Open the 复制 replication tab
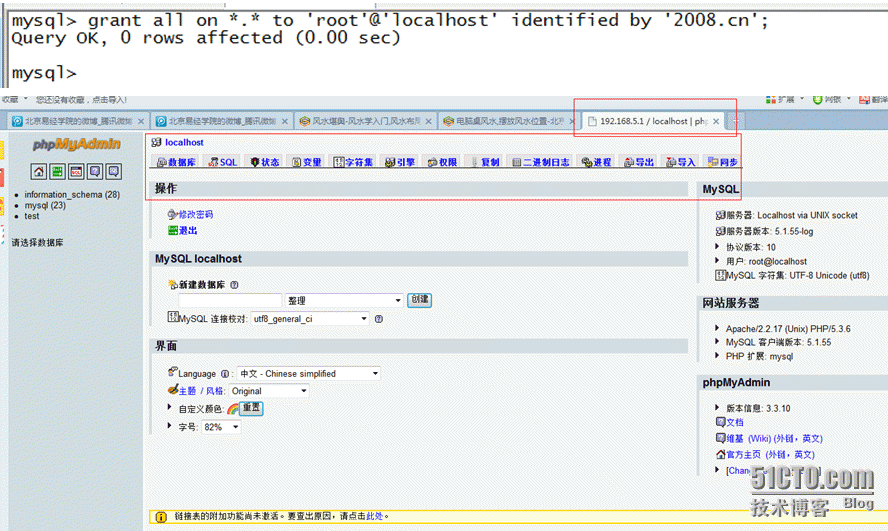This screenshot has width=888, height=531. tap(484, 162)
